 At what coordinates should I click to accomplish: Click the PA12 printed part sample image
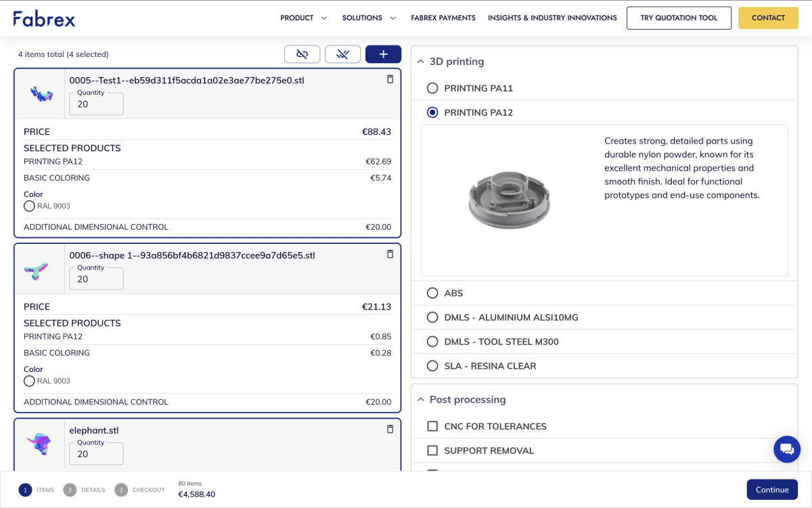pos(509,200)
